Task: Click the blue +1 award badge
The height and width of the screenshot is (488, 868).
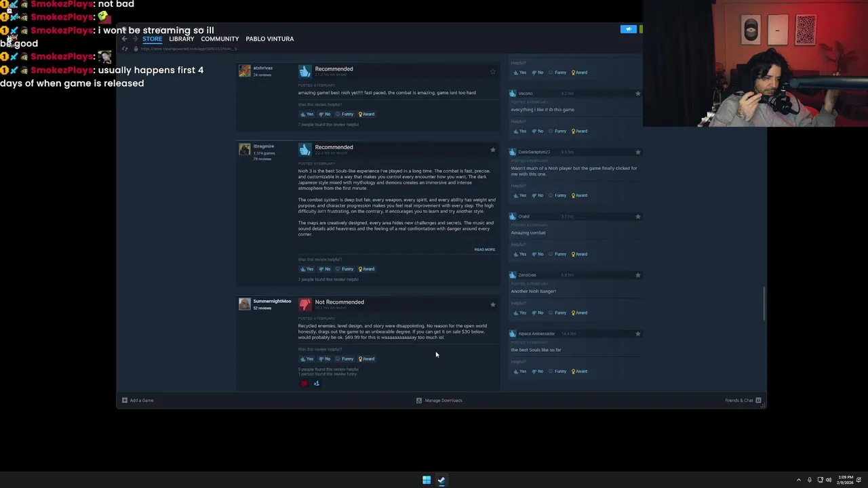Action: pos(316,384)
